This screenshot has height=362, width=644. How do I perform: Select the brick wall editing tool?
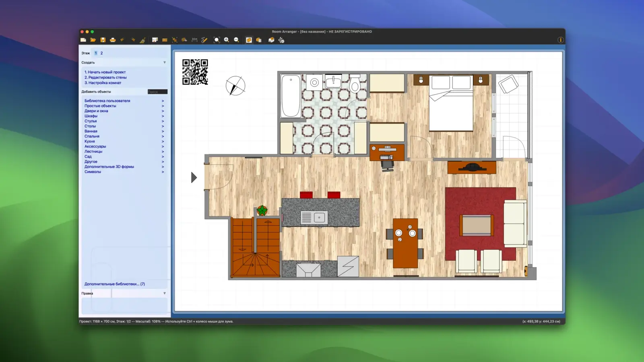click(x=165, y=40)
